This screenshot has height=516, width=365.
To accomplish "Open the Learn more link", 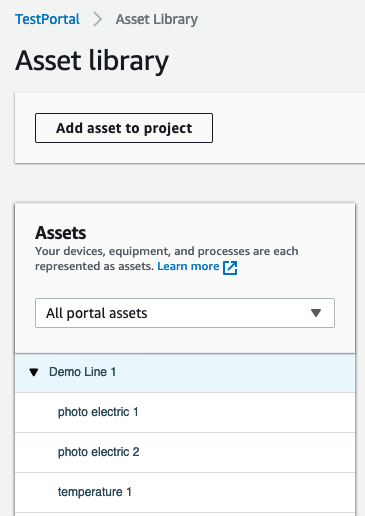I will pyautogui.click(x=188, y=266).
